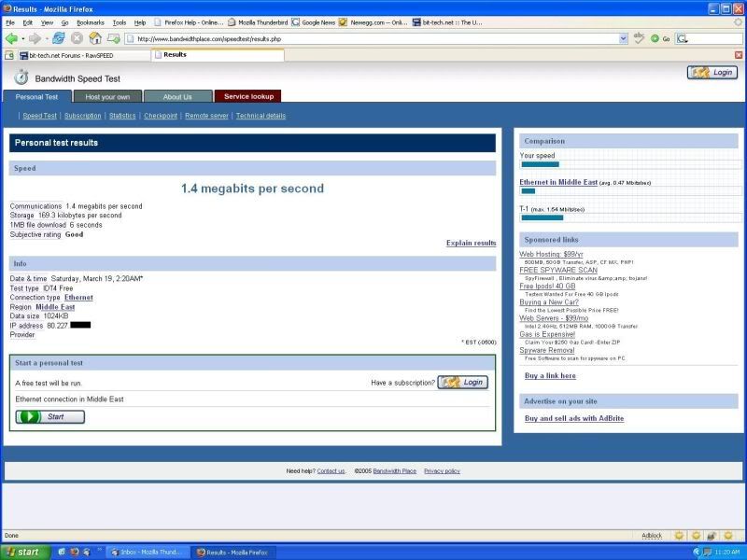Viewport: 747px width, 560px height.
Task: Close the current tab with red X
Action: pos(739,55)
